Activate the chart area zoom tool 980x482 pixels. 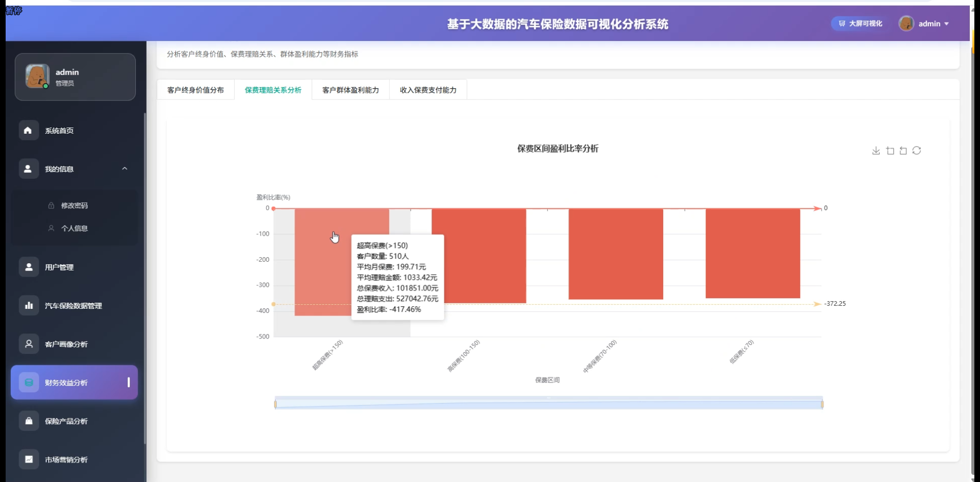pos(890,151)
